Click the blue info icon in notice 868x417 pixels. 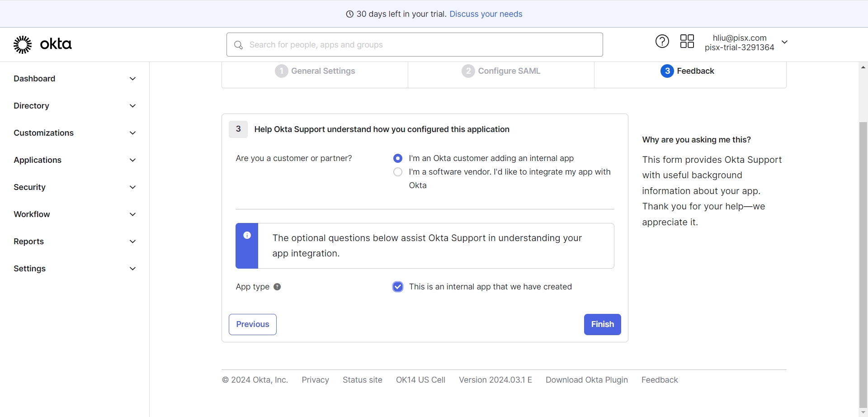pyautogui.click(x=247, y=235)
